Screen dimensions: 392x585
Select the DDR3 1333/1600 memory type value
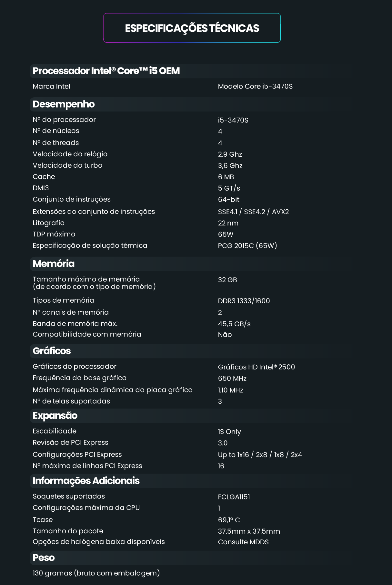click(244, 301)
